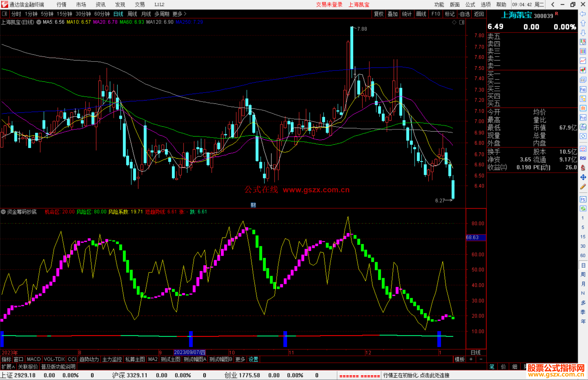Toggle the panel icon left of 分时

coord(5,14)
